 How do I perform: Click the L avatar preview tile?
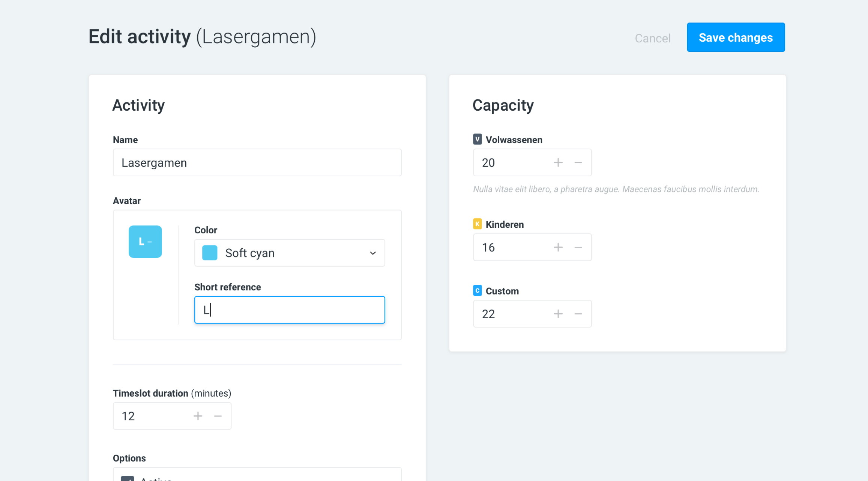pyautogui.click(x=145, y=242)
